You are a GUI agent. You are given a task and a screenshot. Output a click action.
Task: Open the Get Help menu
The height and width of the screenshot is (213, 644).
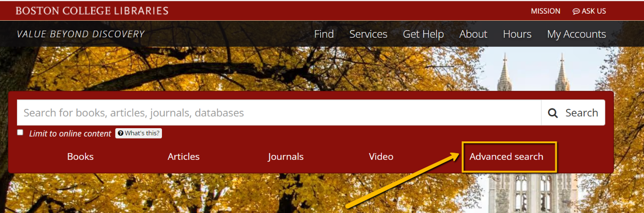[423, 34]
